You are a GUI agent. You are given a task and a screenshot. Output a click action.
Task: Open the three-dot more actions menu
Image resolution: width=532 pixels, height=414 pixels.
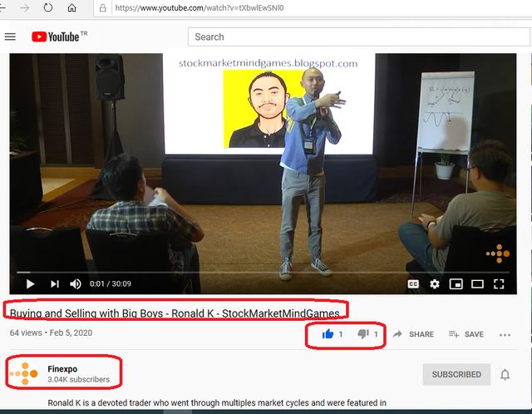coord(505,335)
